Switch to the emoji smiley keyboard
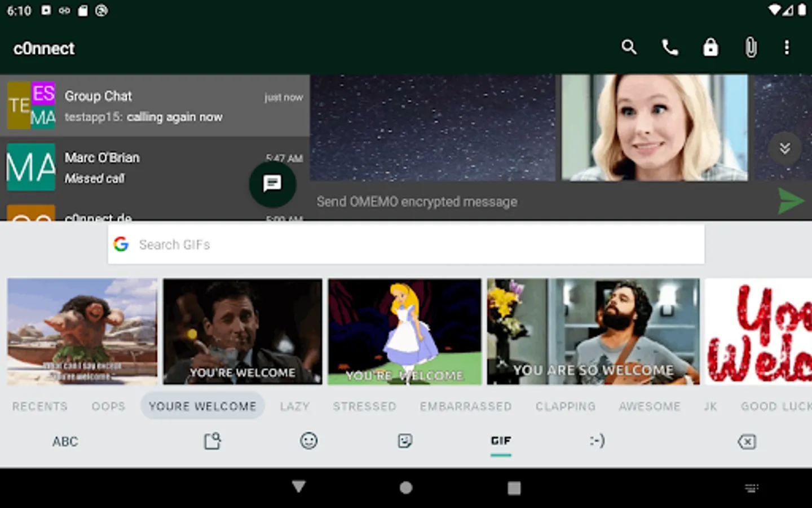 coord(308,441)
